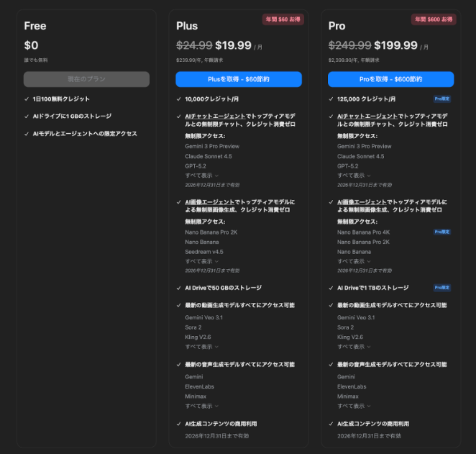Click the struck-through $249.99 price

pyautogui.click(x=349, y=45)
